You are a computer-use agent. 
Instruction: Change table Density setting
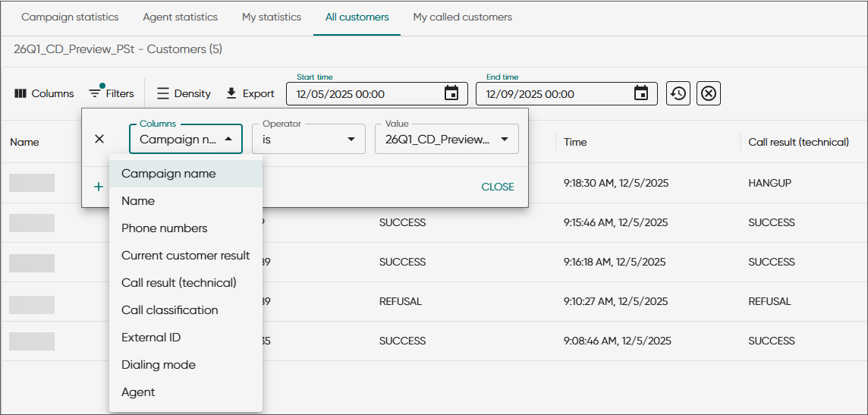(x=184, y=93)
